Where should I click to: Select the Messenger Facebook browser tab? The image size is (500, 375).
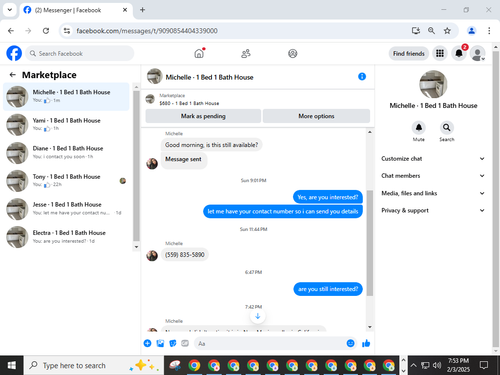[x=76, y=10]
